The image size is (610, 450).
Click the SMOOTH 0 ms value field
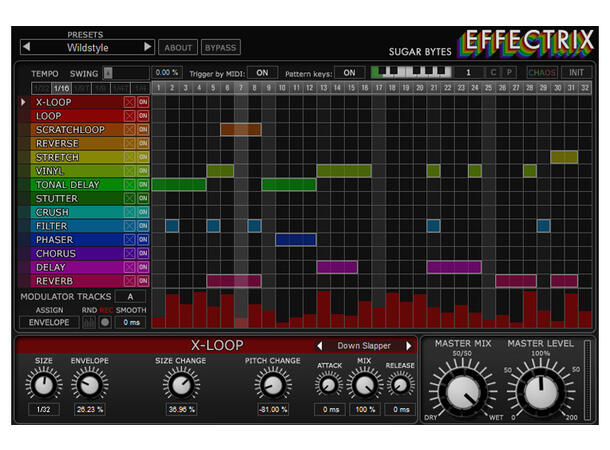tap(131, 322)
